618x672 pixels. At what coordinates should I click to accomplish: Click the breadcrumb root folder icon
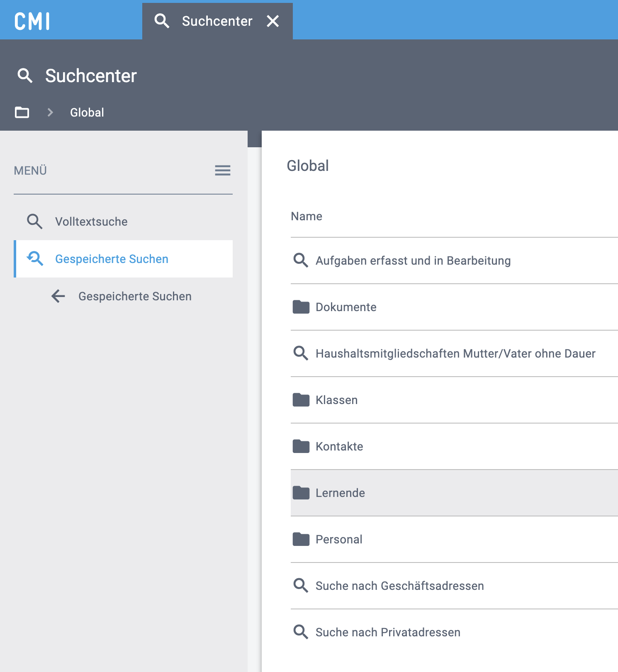tap(22, 112)
